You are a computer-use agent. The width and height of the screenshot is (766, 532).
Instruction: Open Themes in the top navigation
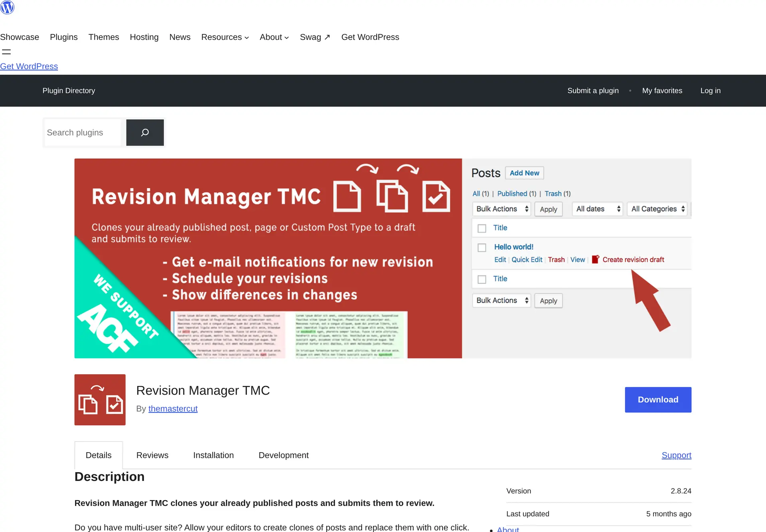point(104,37)
